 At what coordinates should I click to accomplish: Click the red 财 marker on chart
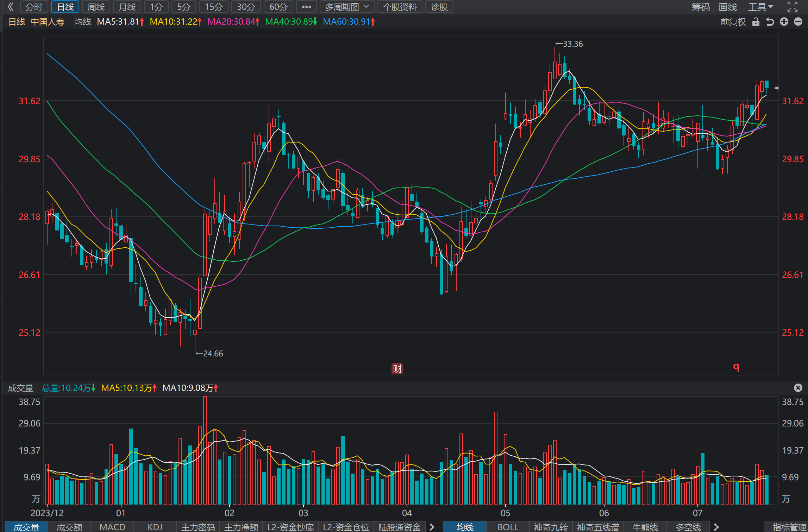pos(397,368)
